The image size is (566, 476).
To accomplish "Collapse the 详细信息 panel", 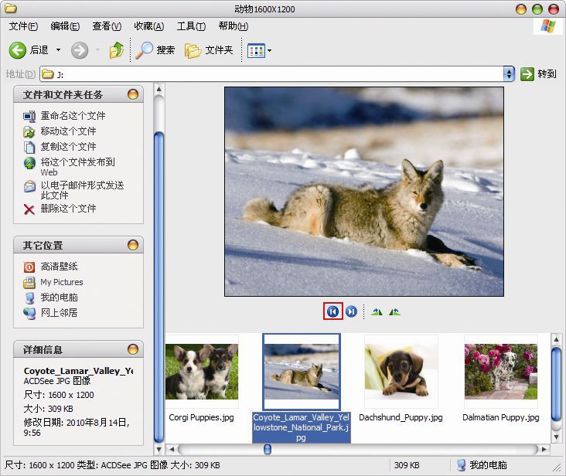I will 133,349.
